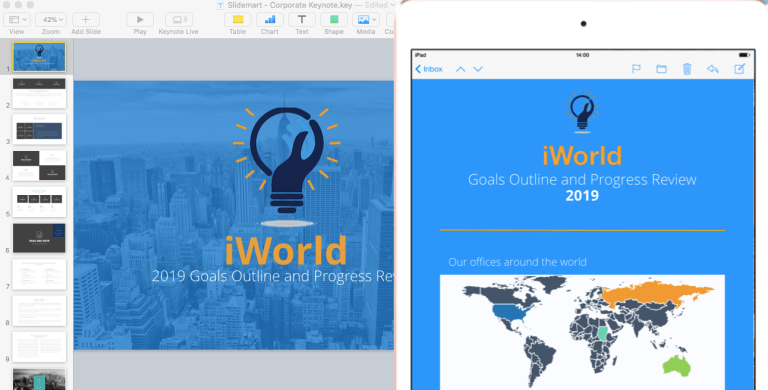Insert a Table

(238, 20)
